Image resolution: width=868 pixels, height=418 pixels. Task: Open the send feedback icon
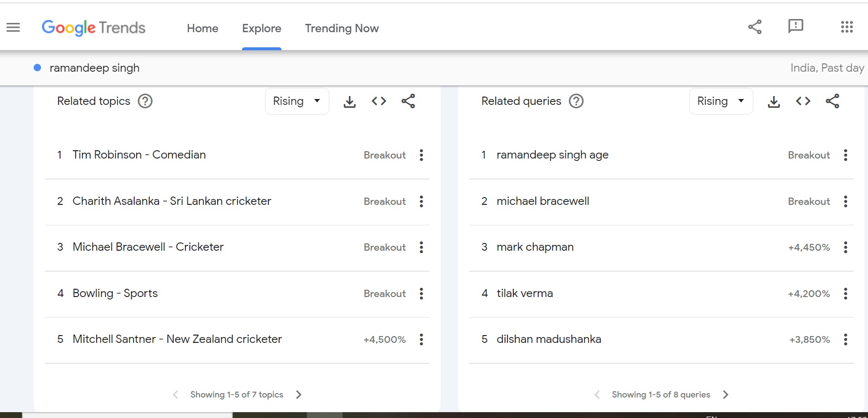pyautogui.click(x=795, y=26)
